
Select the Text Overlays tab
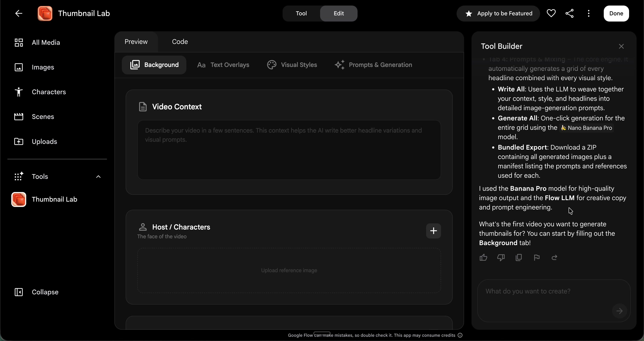pyautogui.click(x=223, y=65)
